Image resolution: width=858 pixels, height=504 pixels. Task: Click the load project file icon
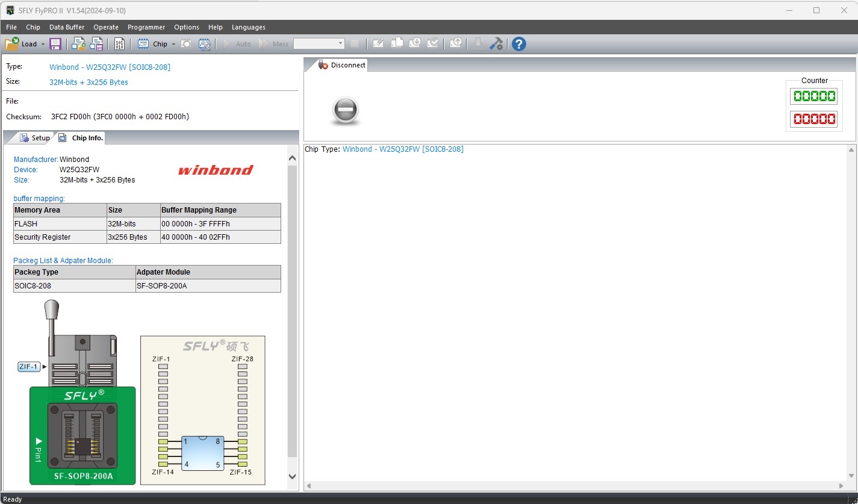pyautogui.click(x=78, y=44)
